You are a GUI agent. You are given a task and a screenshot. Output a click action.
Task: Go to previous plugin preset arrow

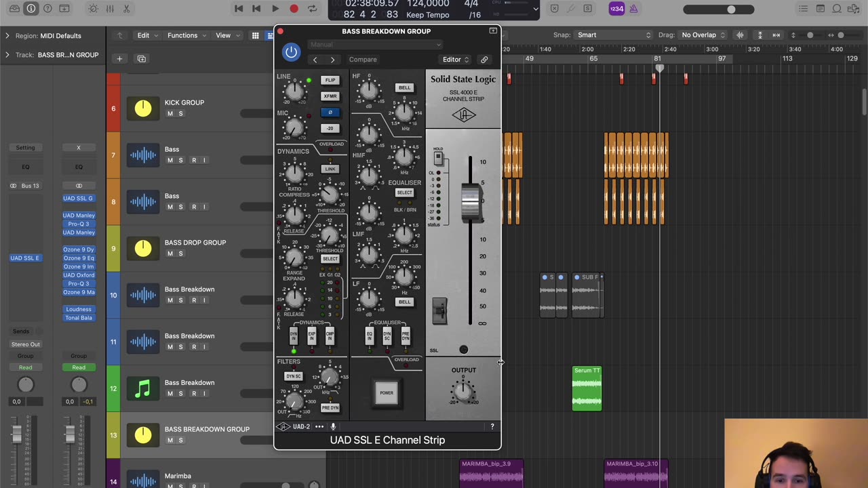tap(315, 60)
